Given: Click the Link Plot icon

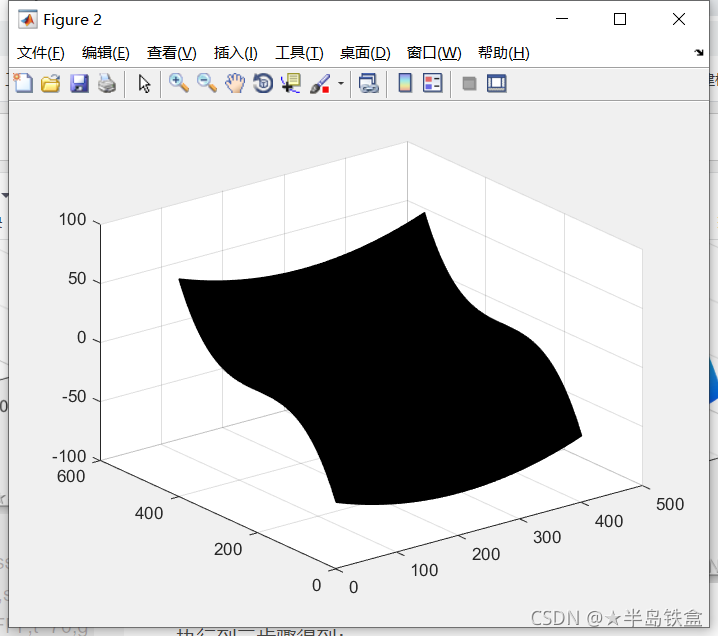Looking at the screenshot, I should click(x=368, y=84).
